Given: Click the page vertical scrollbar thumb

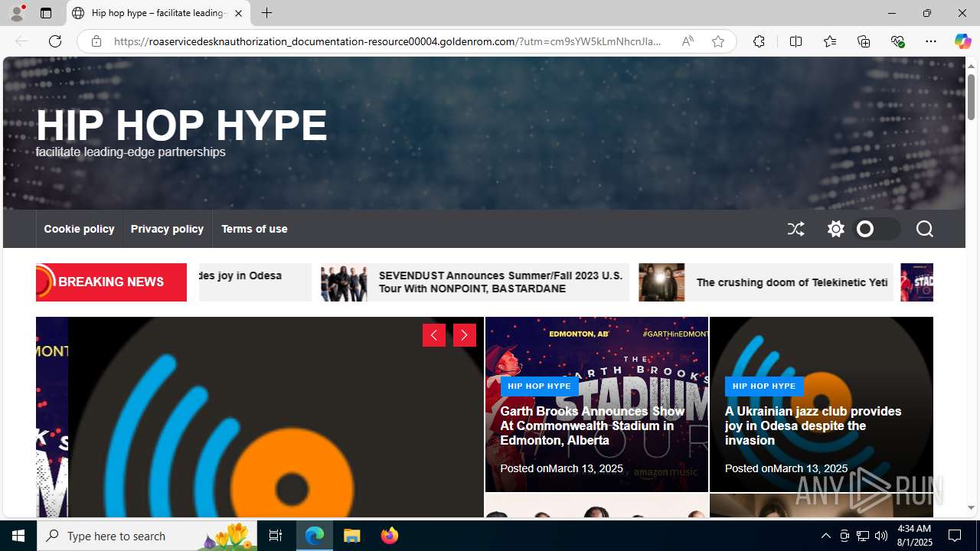Looking at the screenshot, I should pos(971,97).
